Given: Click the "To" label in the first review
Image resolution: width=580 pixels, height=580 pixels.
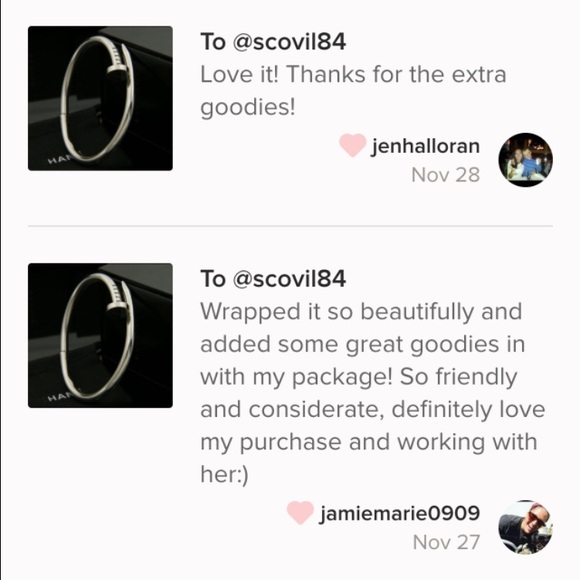Looking at the screenshot, I should (x=213, y=41).
